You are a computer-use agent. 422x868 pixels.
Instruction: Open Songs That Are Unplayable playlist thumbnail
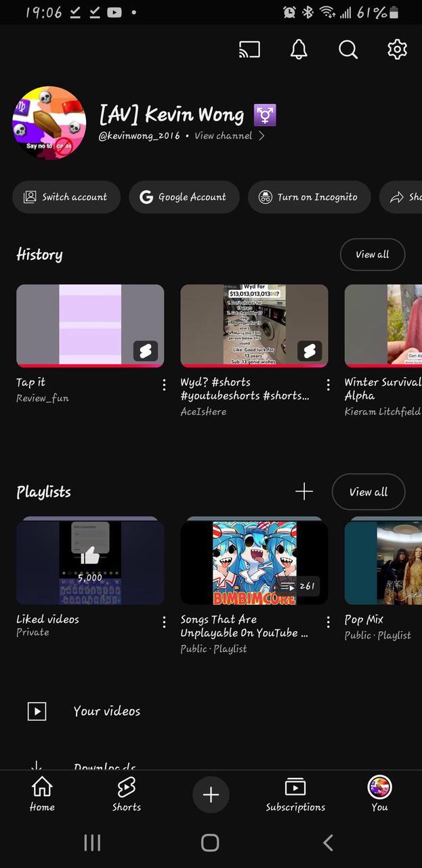coord(254,561)
